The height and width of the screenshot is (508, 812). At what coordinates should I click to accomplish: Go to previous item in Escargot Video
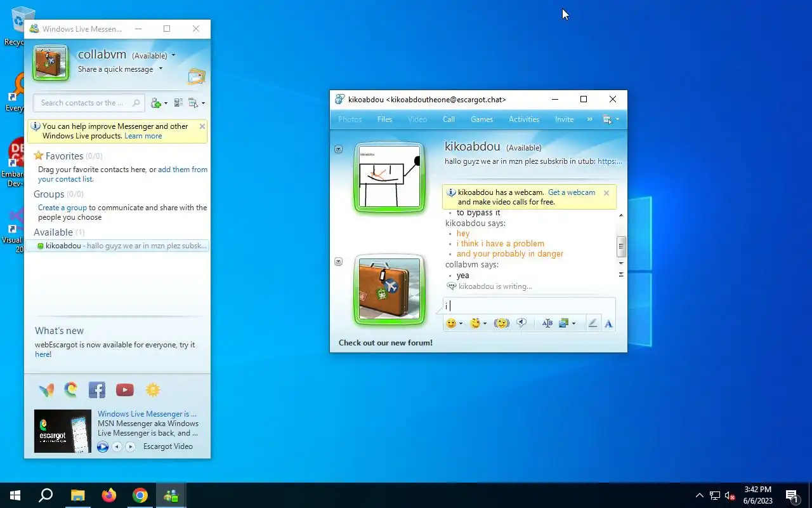[x=117, y=447]
